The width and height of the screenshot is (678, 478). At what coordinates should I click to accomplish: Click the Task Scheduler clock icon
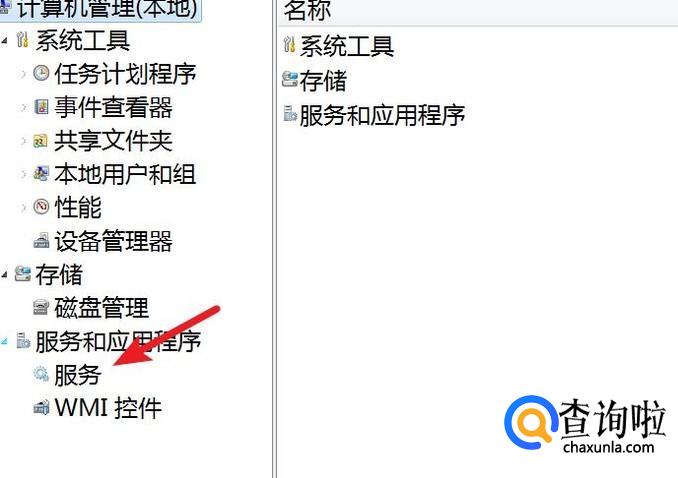[x=41, y=73]
